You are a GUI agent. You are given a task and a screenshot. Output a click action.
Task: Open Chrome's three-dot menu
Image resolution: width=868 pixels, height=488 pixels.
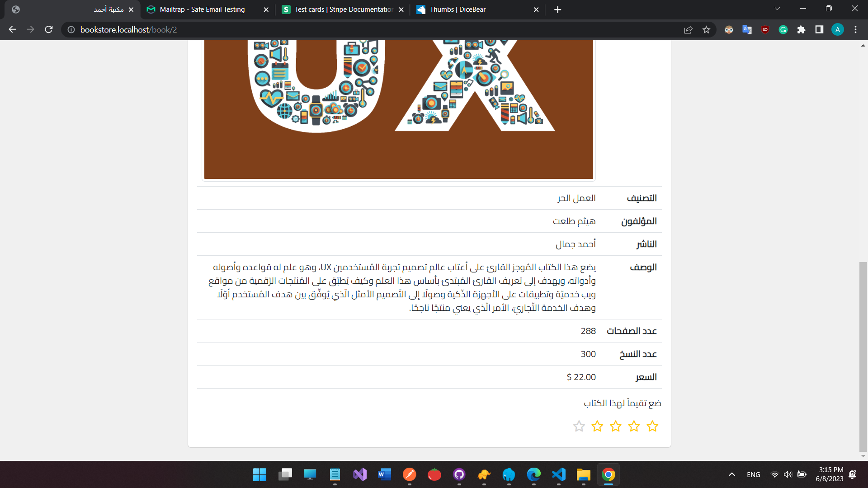[856, 29]
